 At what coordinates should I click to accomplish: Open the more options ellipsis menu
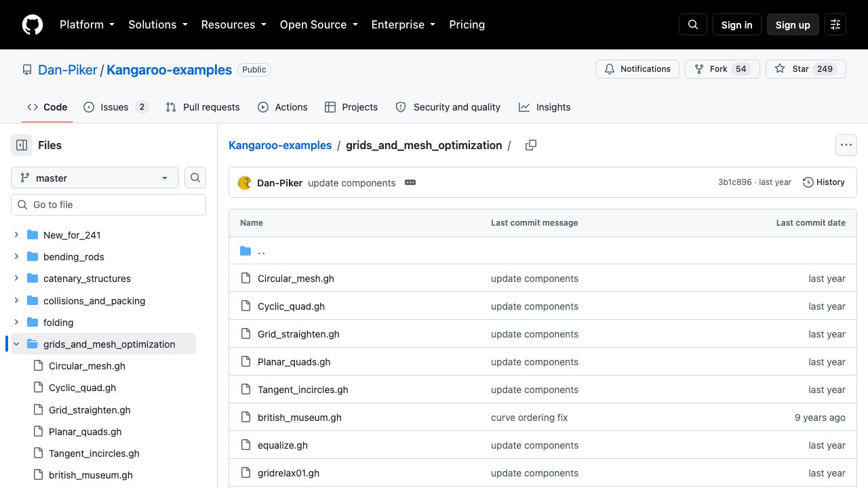coord(846,145)
